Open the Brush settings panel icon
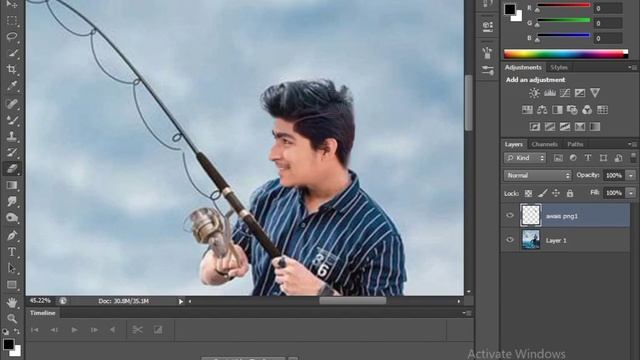640x360 pixels. [487, 53]
